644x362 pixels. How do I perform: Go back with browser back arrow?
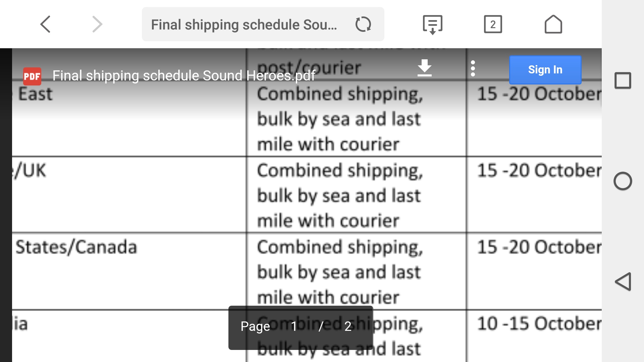coord(45,24)
